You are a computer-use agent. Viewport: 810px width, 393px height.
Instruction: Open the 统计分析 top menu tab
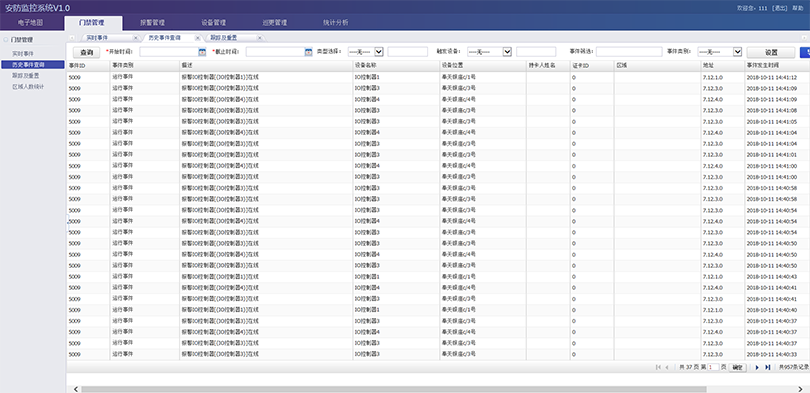pyautogui.click(x=336, y=23)
